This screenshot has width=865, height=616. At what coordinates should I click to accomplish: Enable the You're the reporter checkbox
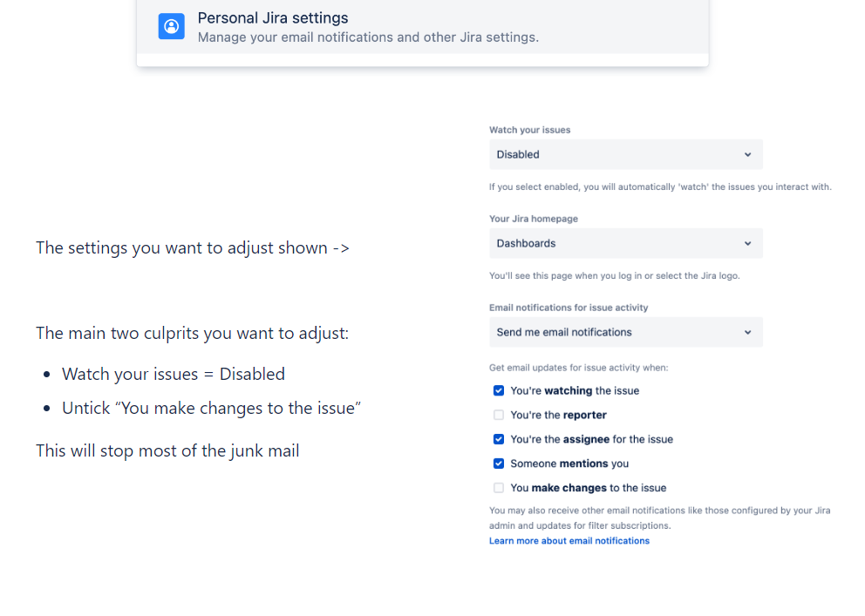498,415
